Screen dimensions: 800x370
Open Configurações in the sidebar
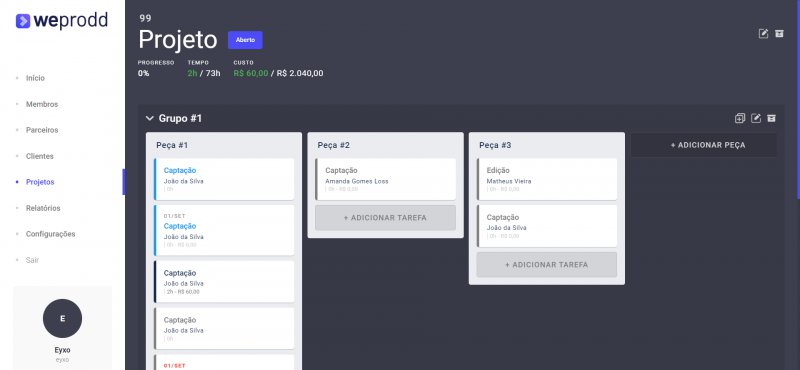(x=51, y=234)
